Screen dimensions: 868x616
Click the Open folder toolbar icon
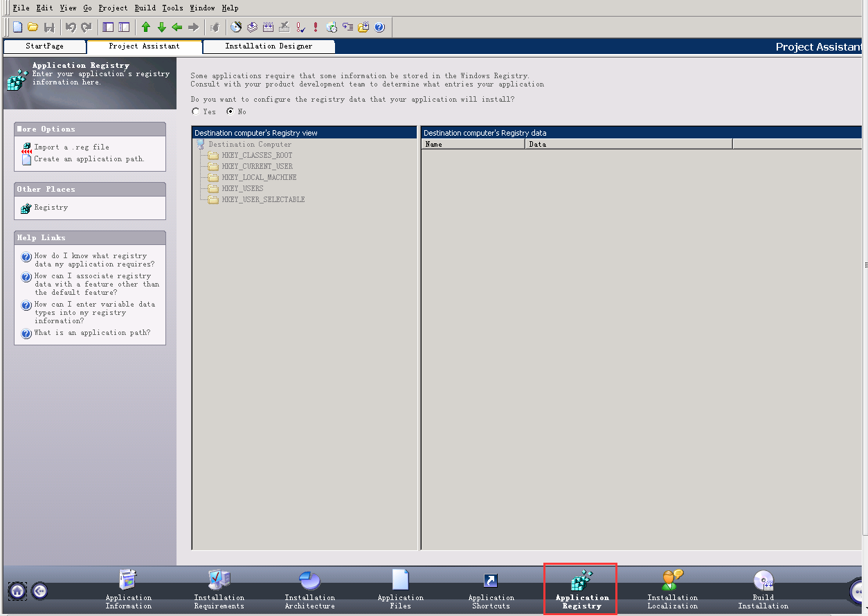click(33, 28)
